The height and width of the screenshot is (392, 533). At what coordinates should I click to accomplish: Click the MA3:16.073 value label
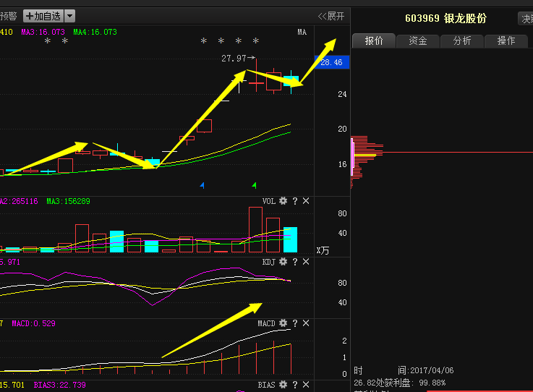pyautogui.click(x=43, y=32)
